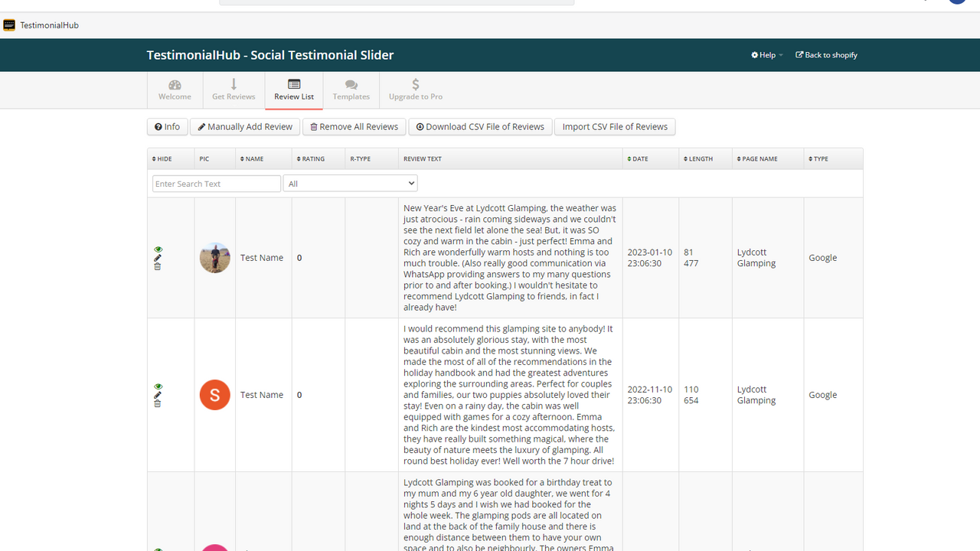Click the Enter Search Text field
The width and height of the screenshot is (980, 551).
(x=217, y=184)
